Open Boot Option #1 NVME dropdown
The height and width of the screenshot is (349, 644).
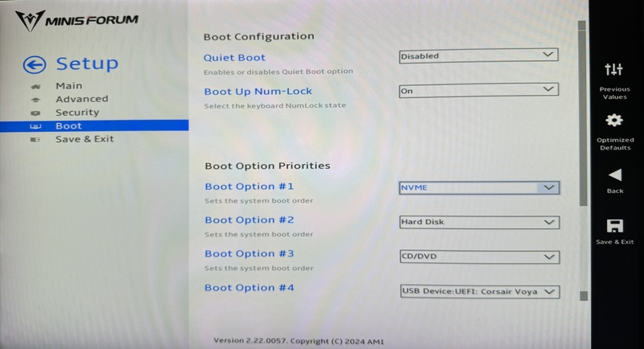(x=479, y=187)
